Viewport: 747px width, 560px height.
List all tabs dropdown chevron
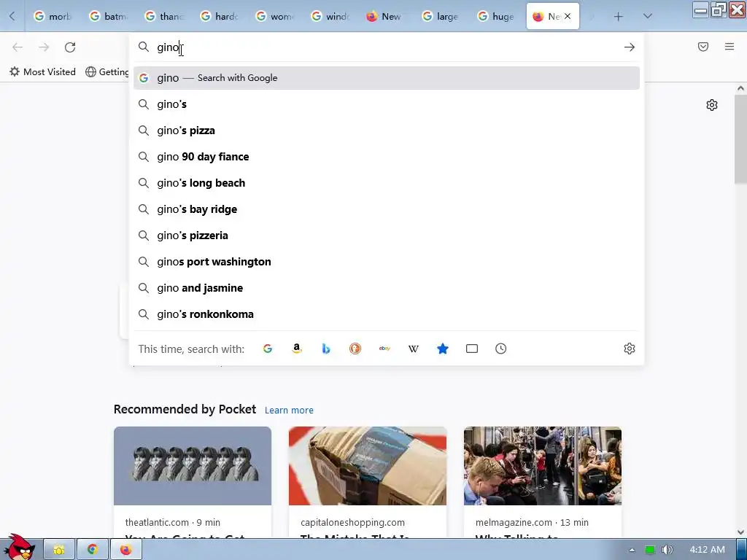click(648, 16)
